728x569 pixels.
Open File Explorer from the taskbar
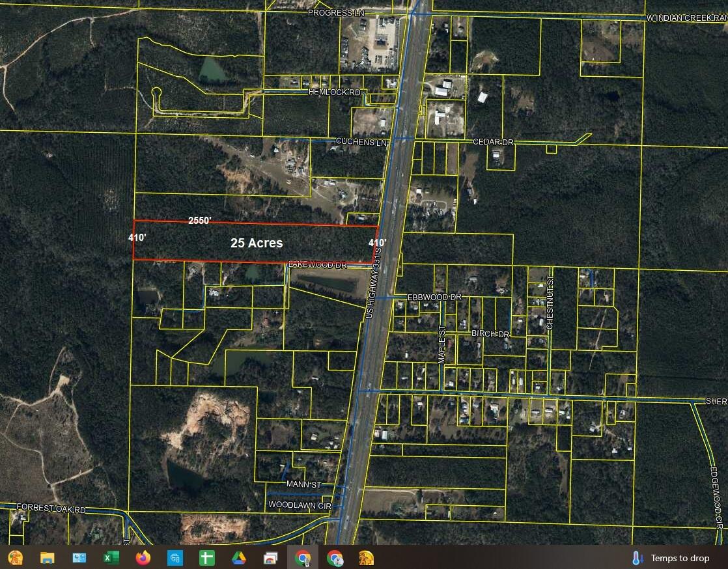point(48,557)
